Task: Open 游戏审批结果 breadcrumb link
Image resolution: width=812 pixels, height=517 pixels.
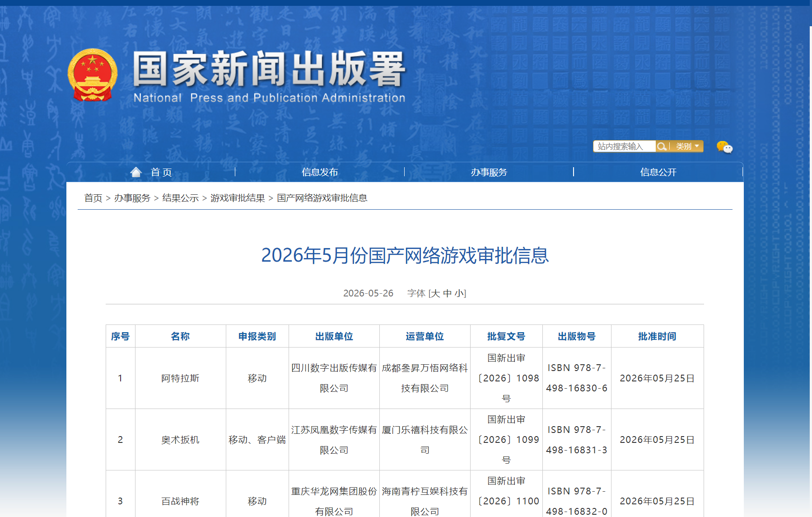Action: tap(238, 198)
